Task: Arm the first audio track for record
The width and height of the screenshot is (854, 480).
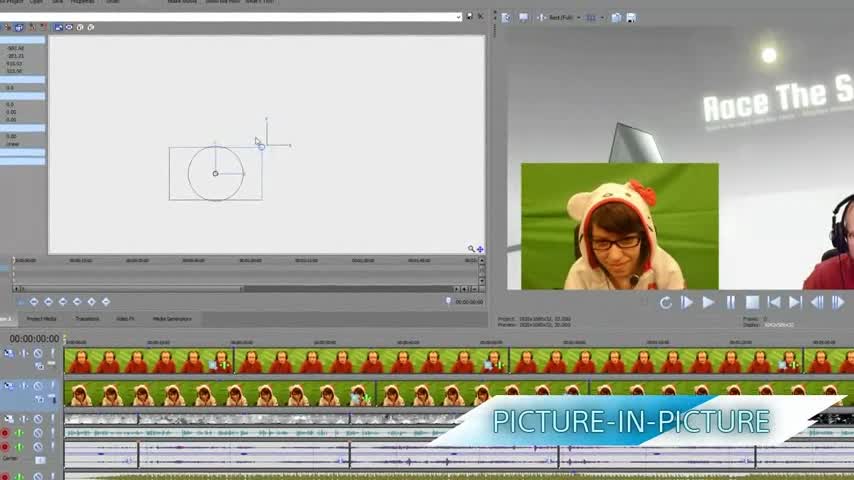Action: tap(5, 433)
